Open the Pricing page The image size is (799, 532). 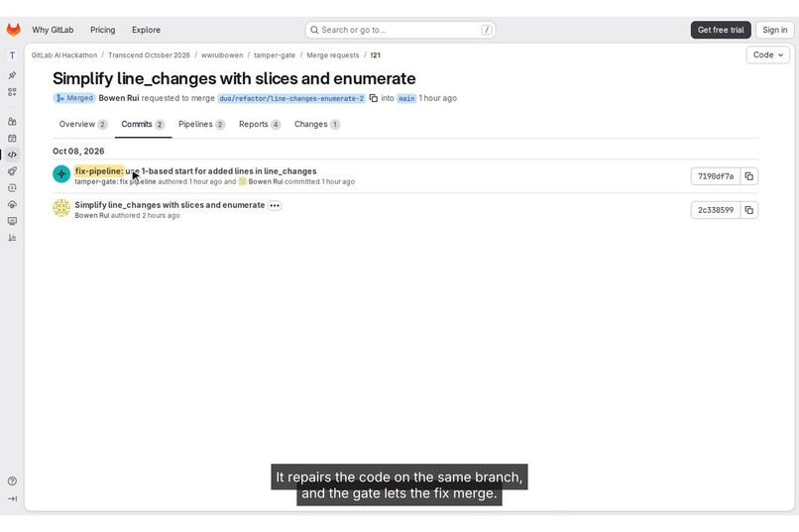(x=102, y=30)
